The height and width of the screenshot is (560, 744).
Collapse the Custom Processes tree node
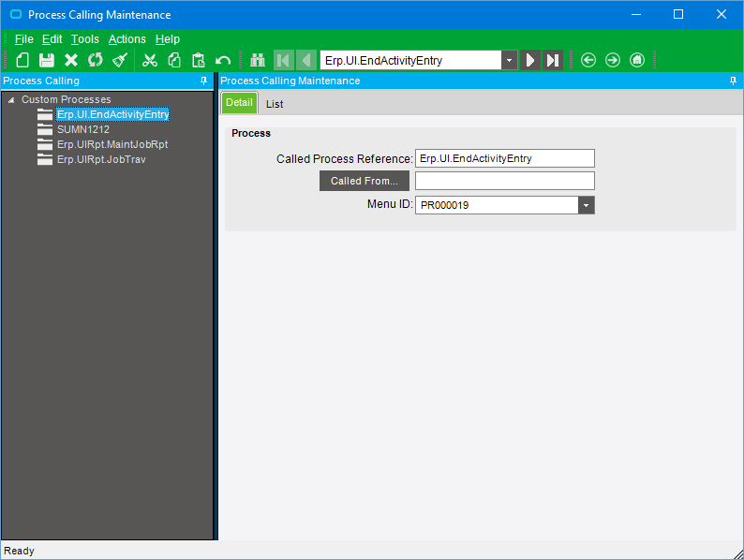(x=11, y=100)
